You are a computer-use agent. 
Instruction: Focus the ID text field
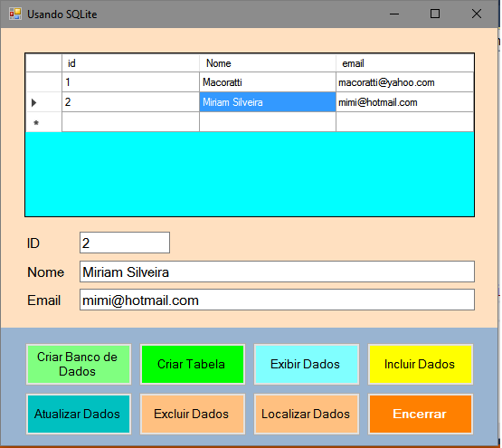pos(125,243)
